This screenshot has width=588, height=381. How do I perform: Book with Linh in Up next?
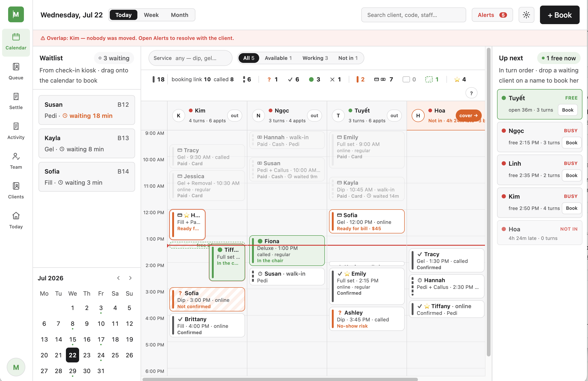click(571, 175)
